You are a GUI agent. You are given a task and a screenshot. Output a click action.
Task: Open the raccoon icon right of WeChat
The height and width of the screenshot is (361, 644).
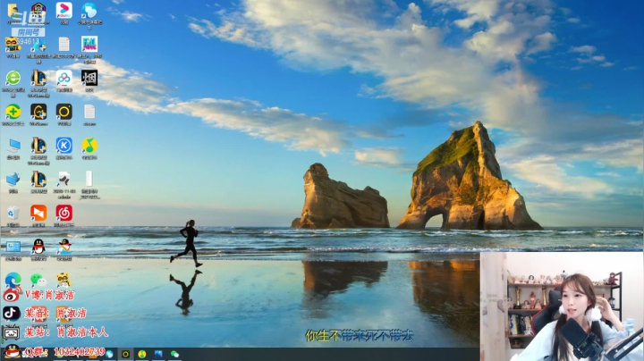pos(64,281)
